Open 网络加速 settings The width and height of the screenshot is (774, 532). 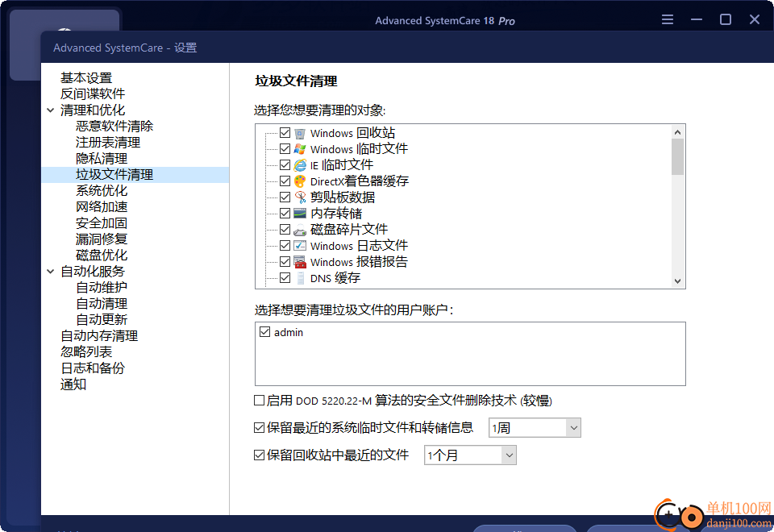(x=102, y=207)
